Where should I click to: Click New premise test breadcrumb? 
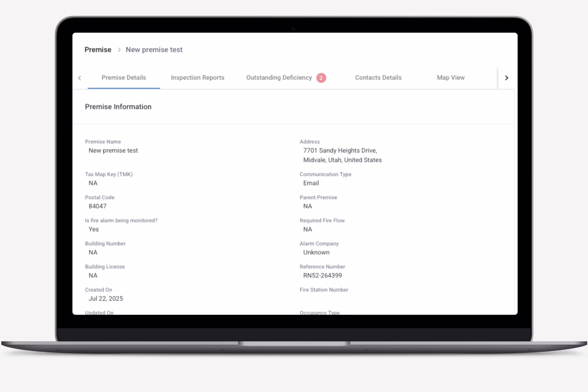point(154,50)
